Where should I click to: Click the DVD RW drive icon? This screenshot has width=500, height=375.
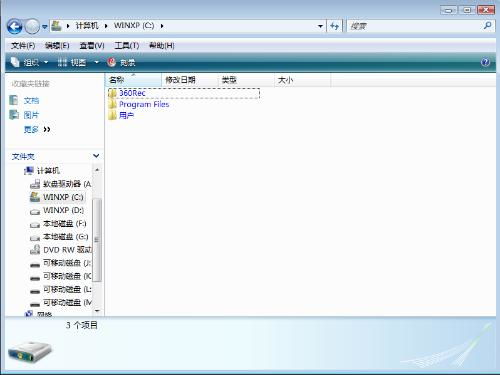(35, 250)
